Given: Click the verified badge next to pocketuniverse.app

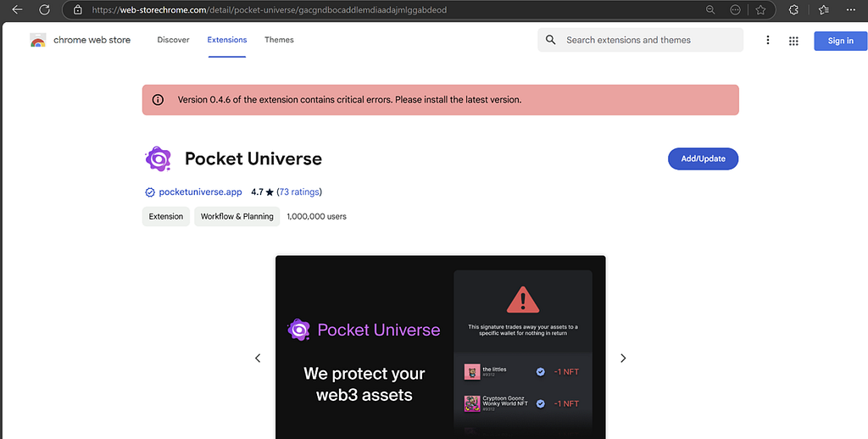Looking at the screenshot, I should 149,192.
